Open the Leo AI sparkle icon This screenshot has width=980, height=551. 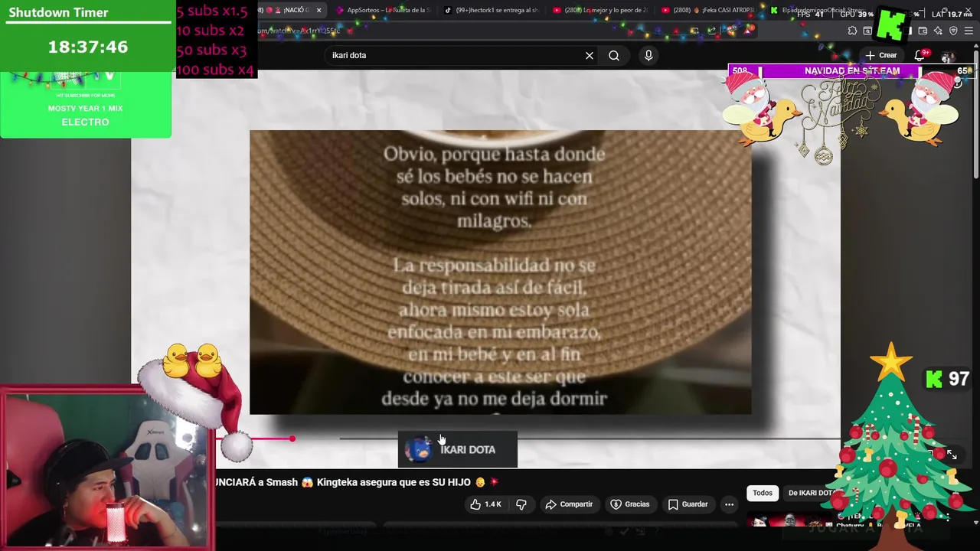coord(938,31)
